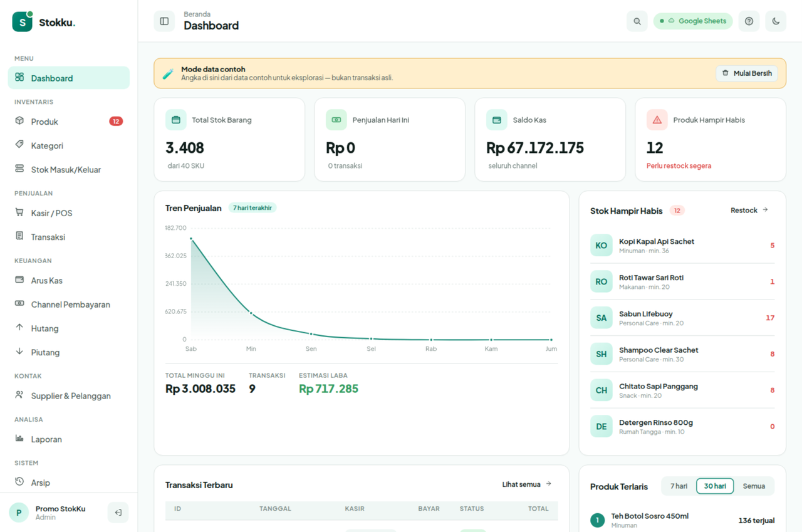Click the Stokku logo icon
Screen dimensions: 802x532
click(23, 22)
